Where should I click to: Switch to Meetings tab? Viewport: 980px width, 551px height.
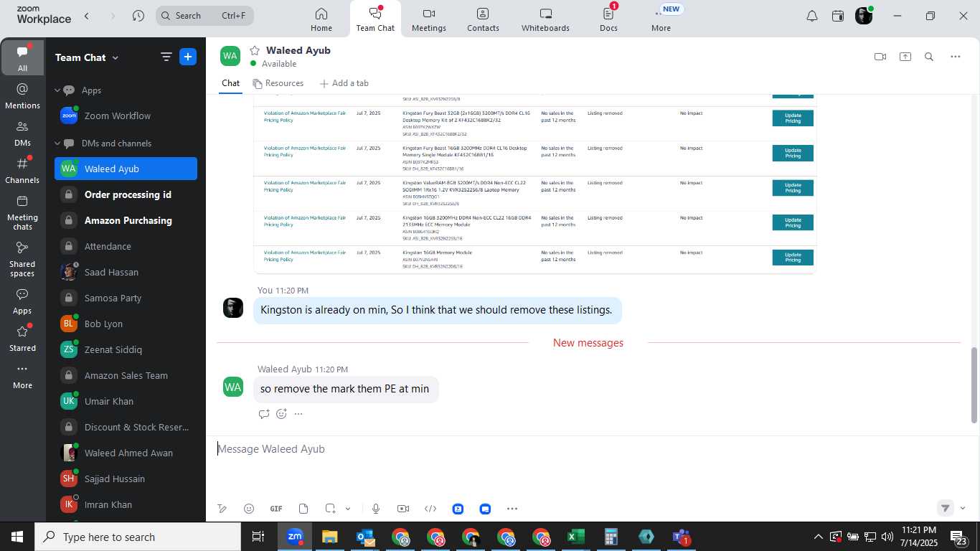coord(429,19)
